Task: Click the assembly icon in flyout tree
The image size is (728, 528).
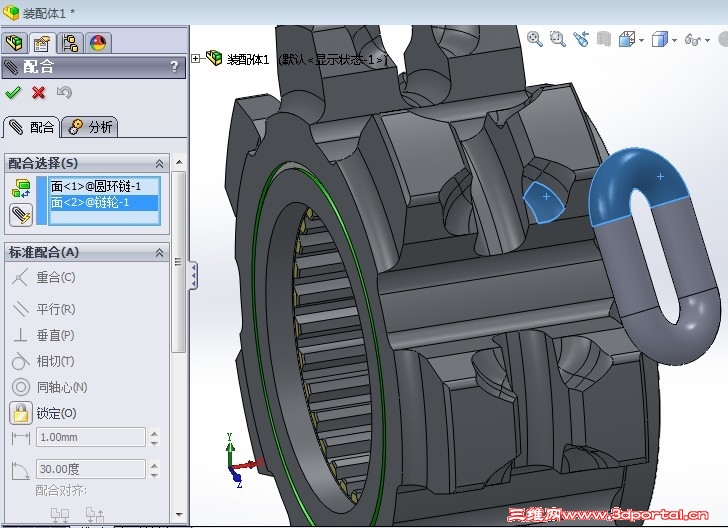Action: point(214,58)
